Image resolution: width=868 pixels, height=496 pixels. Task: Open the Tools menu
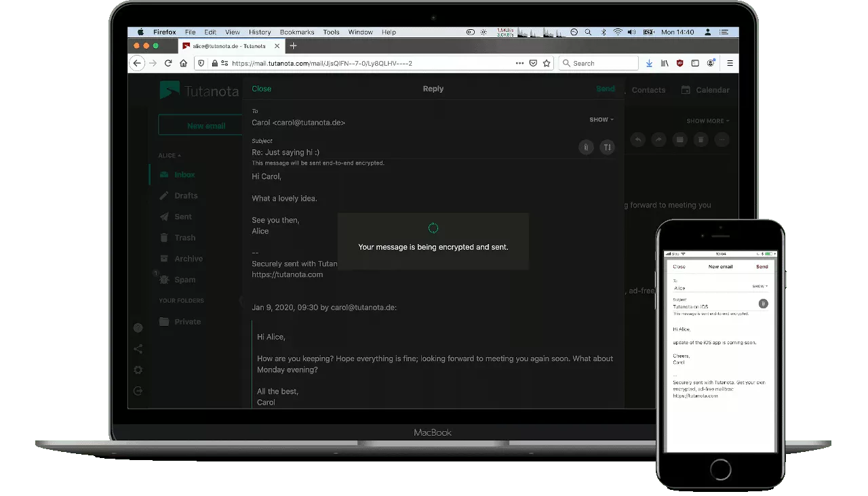pos(332,32)
